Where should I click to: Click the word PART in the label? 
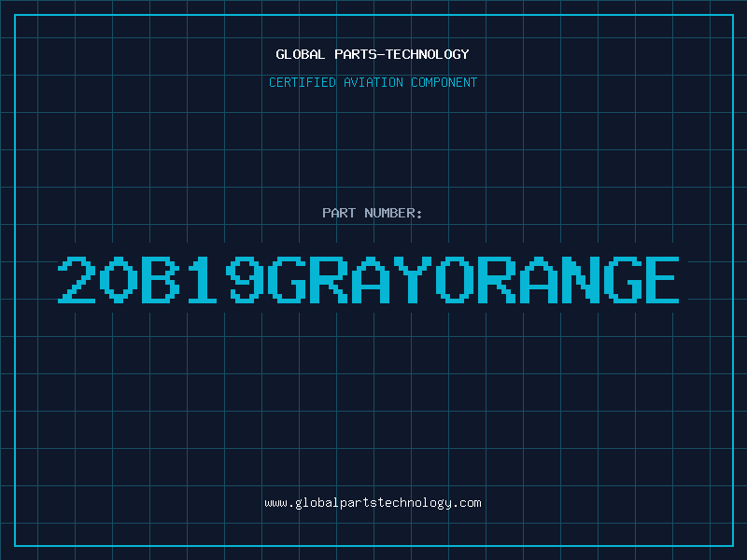(x=339, y=213)
